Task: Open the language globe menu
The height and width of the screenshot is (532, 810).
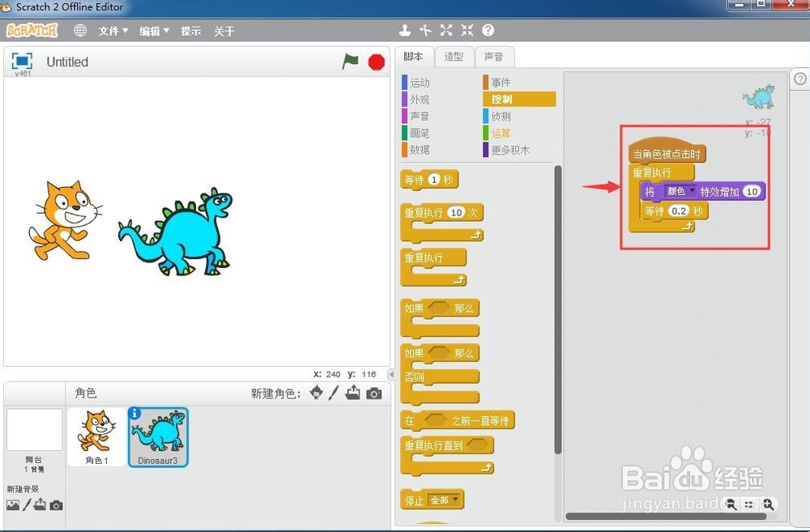Action: tap(80, 31)
